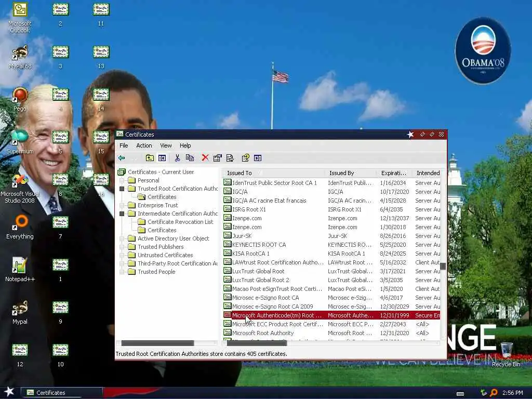The height and width of the screenshot is (399, 532).
Task: Click the Help question-mark toolbar icon
Action: [245, 158]
